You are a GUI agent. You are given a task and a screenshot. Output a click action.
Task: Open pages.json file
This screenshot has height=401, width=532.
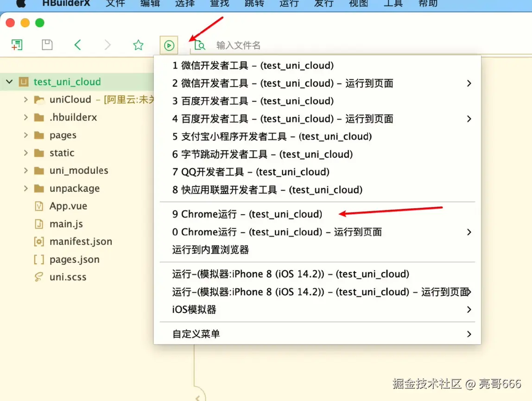tap(75, 260)
